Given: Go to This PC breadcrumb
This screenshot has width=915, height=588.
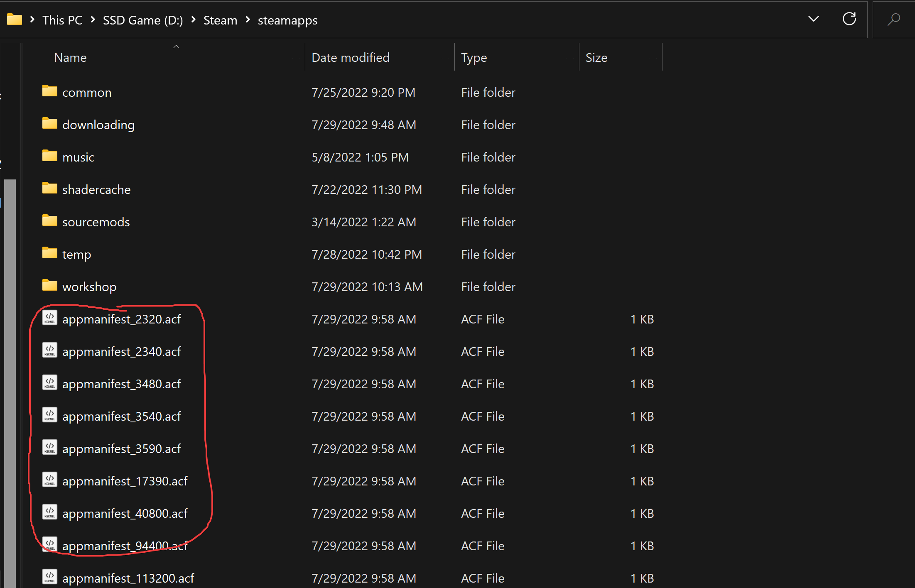Looking at the screenshot, I should tap(62, 20).
